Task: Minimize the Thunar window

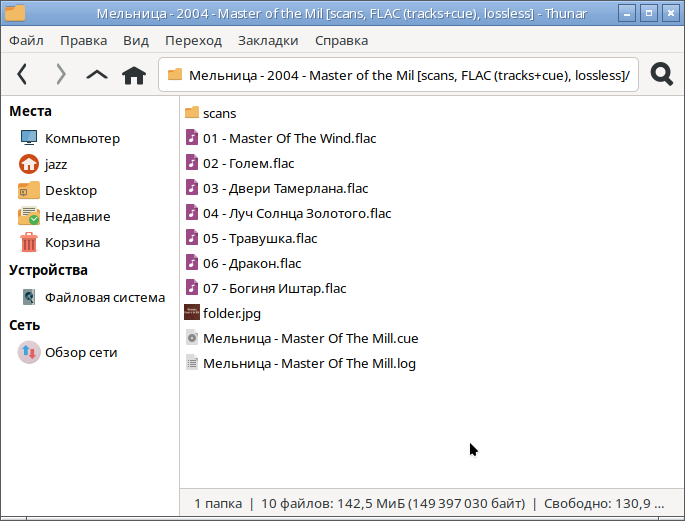Action: [x=626, y=13]
